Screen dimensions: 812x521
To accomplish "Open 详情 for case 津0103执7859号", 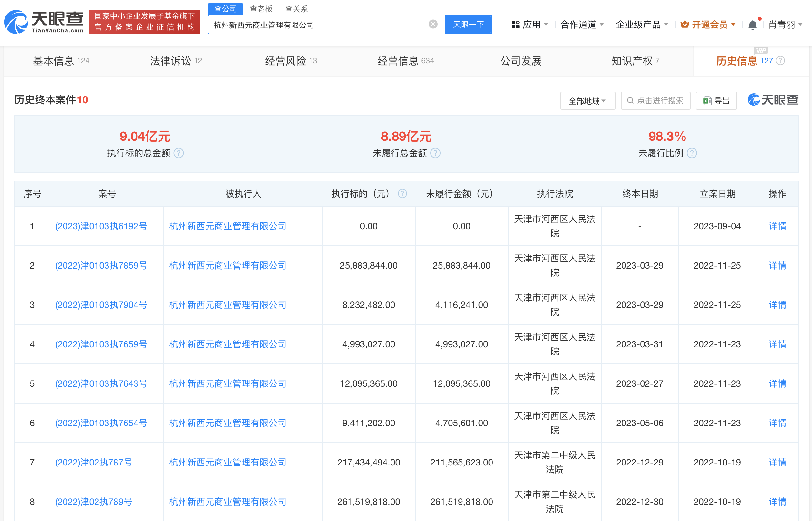I will point(777,265).
